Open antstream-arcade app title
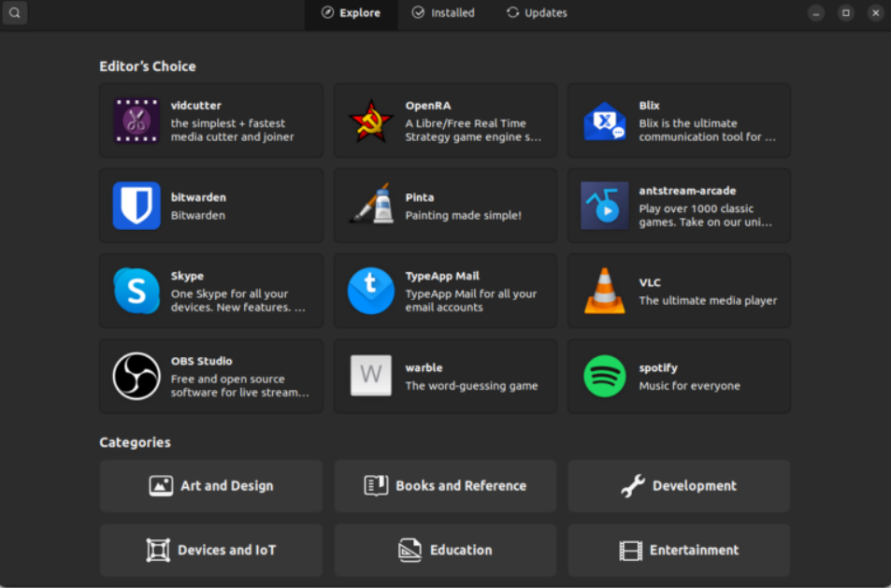 pos(687,191)
